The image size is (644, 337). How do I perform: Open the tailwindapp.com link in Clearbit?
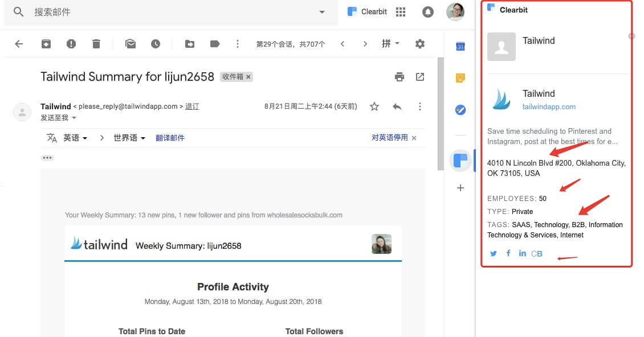pos(549,106)
